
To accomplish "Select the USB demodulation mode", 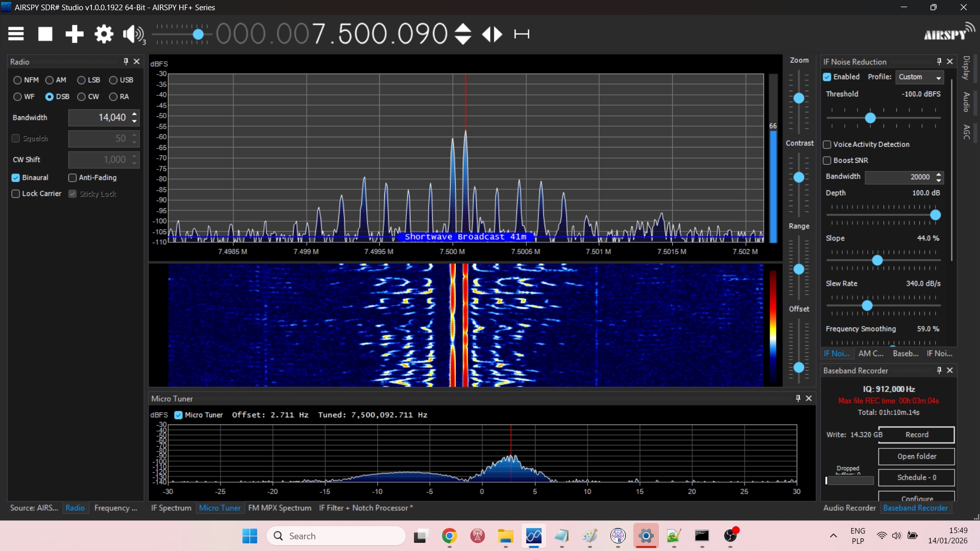I will (x=114, y=80).
